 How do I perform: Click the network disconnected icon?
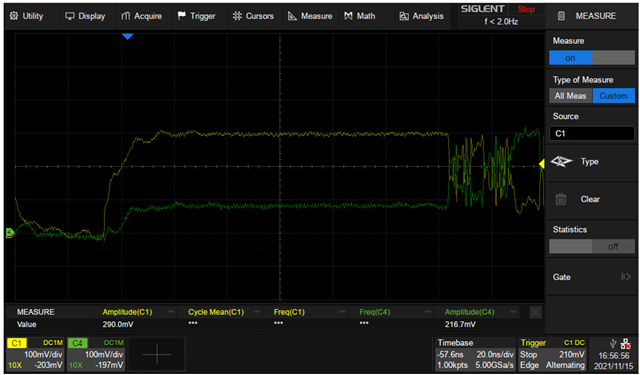click(625, 344)
